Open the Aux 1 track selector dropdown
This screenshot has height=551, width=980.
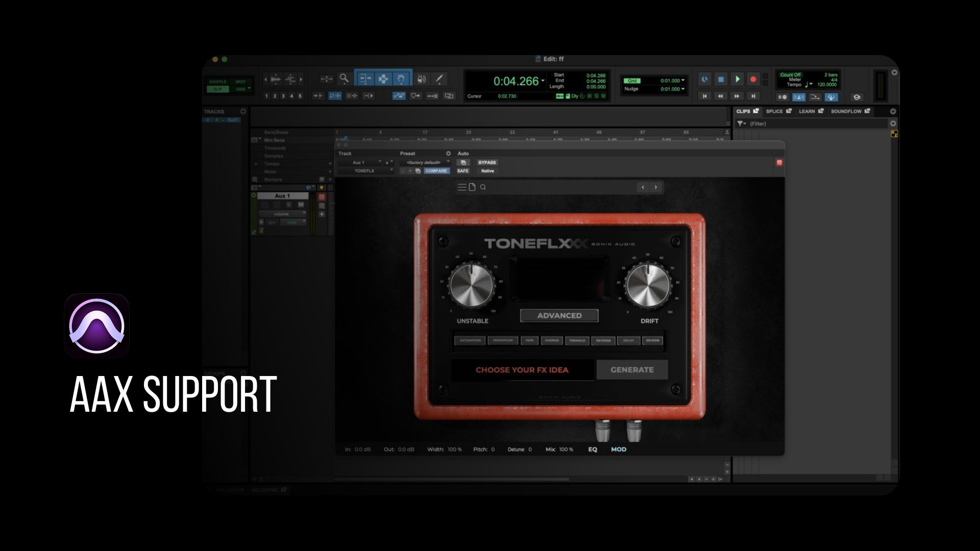pyautogui.click(x=360, y=162)
